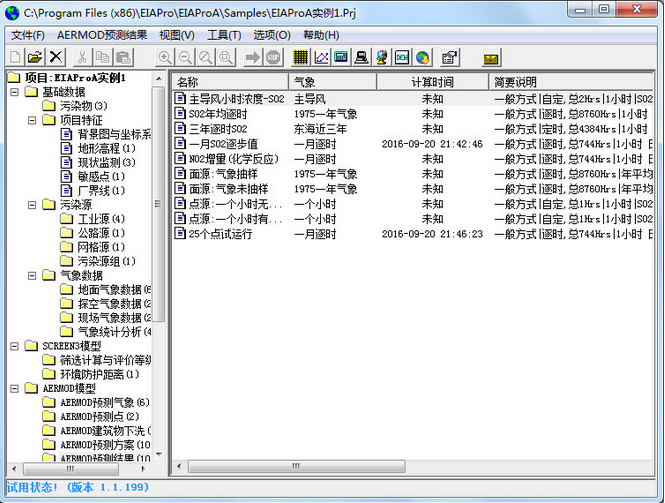The height and width of the screenshot is (503, 665).
Task: Click the run arrow toolbar icon
Action: tap(253, 57)
